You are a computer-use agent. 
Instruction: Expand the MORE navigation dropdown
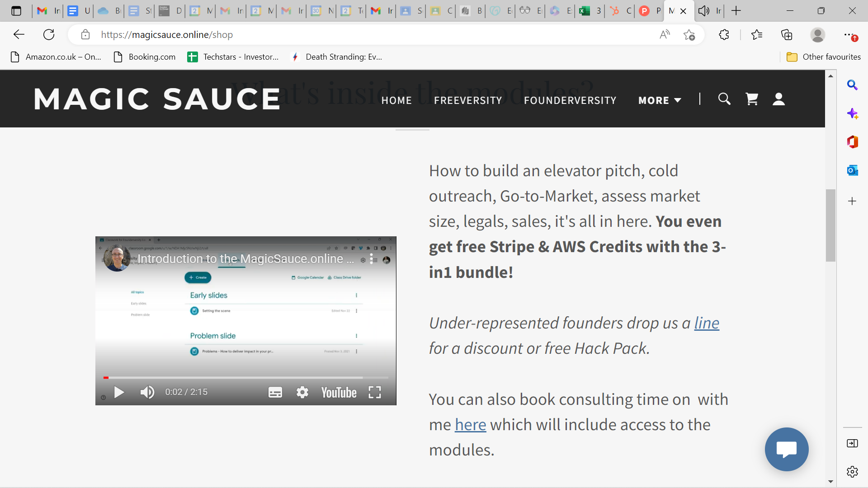coord(660,100)
